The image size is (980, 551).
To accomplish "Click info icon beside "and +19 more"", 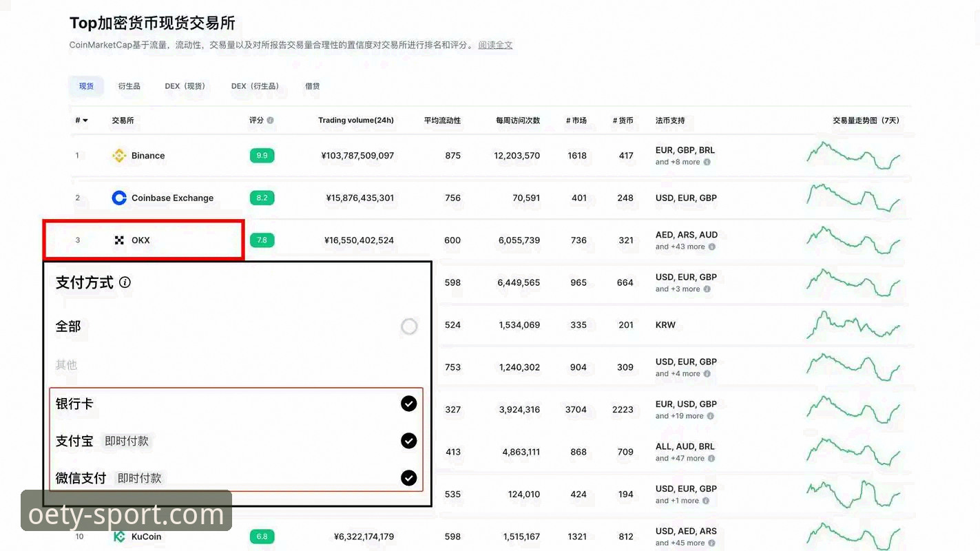I will 711,416.
